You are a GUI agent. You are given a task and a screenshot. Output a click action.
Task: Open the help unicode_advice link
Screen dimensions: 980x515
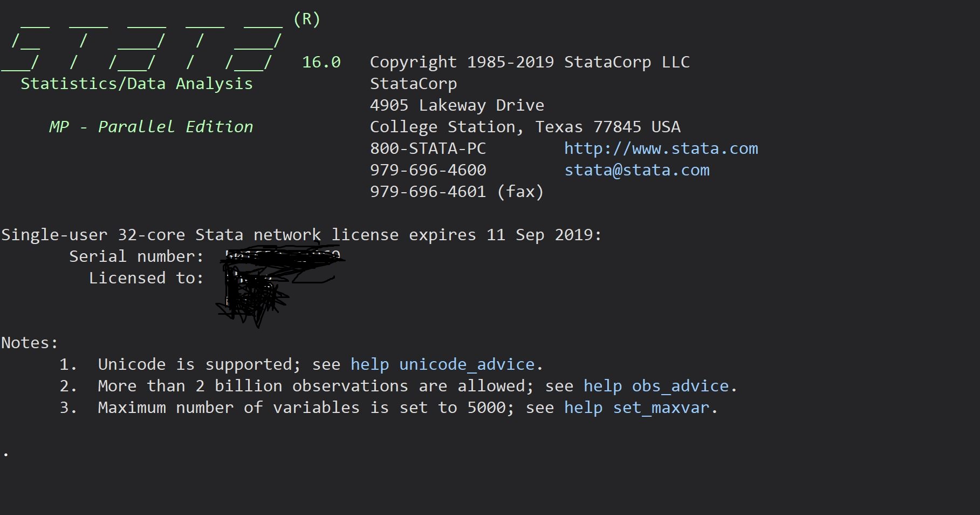point(442,364)
